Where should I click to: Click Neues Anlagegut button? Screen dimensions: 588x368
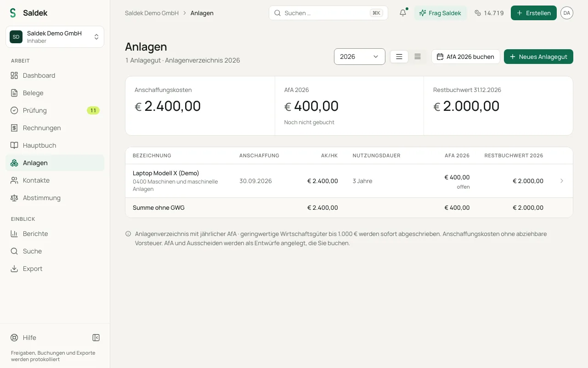(538, 57)
